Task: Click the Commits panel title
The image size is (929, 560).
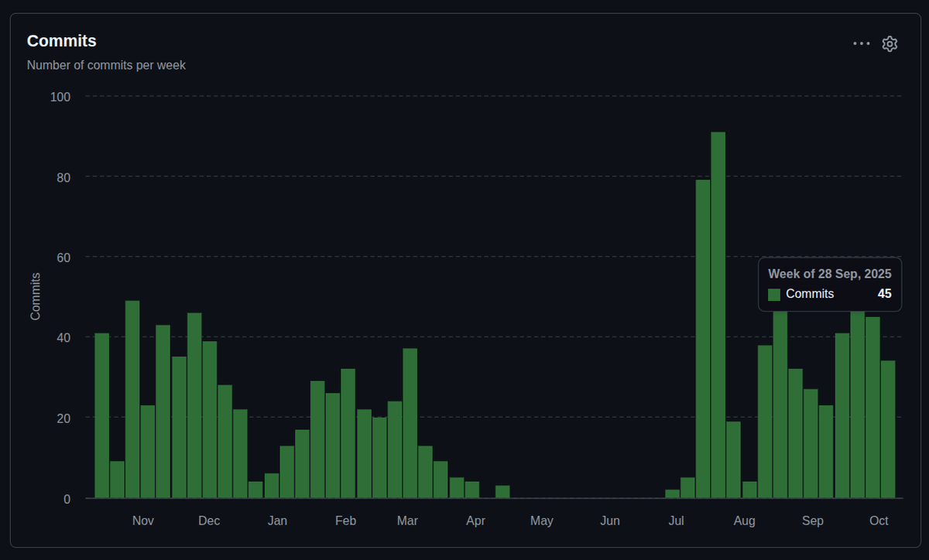Action: [x=61, y=41]
